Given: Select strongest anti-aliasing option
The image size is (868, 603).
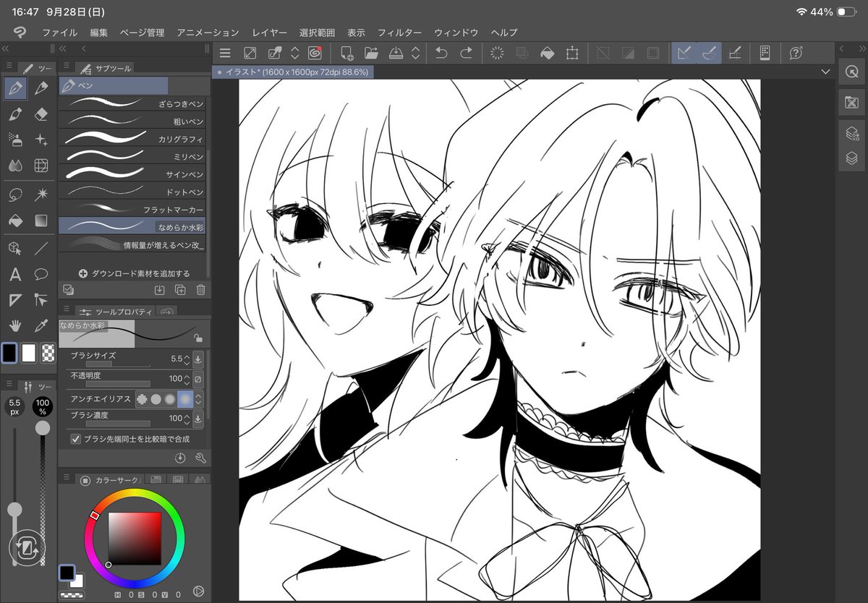Looking at the screenshot, I should click(x=185, y=398).
